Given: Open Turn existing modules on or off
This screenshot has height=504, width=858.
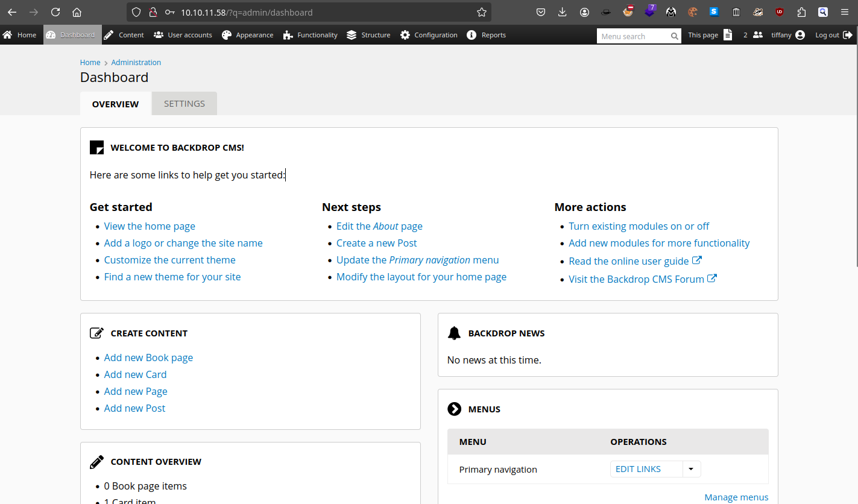Looking at the screenshot, I should coord(639,226).
